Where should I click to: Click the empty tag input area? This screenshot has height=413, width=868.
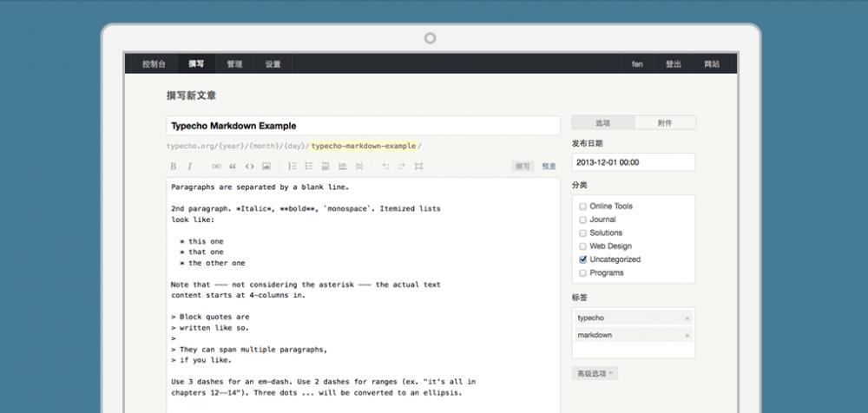(x=634, y=351)
